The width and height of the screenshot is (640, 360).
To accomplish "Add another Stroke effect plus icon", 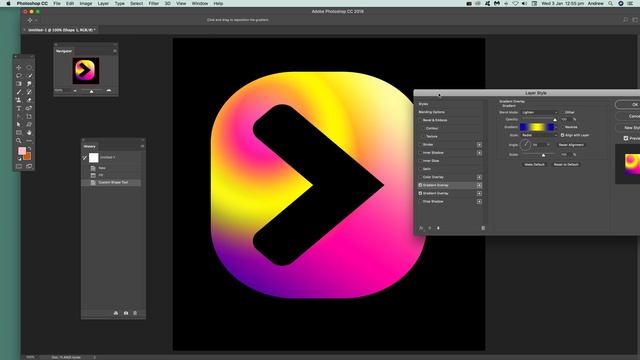I will (479, 144).
